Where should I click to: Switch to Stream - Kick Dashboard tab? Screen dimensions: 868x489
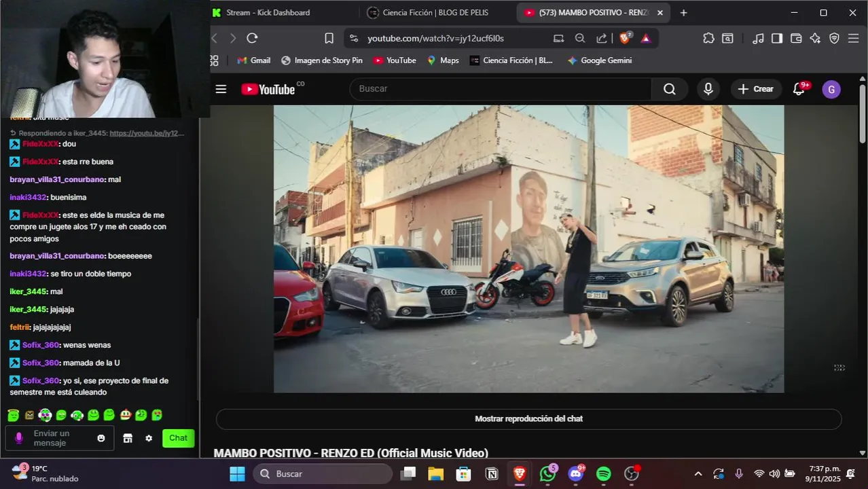268,12
